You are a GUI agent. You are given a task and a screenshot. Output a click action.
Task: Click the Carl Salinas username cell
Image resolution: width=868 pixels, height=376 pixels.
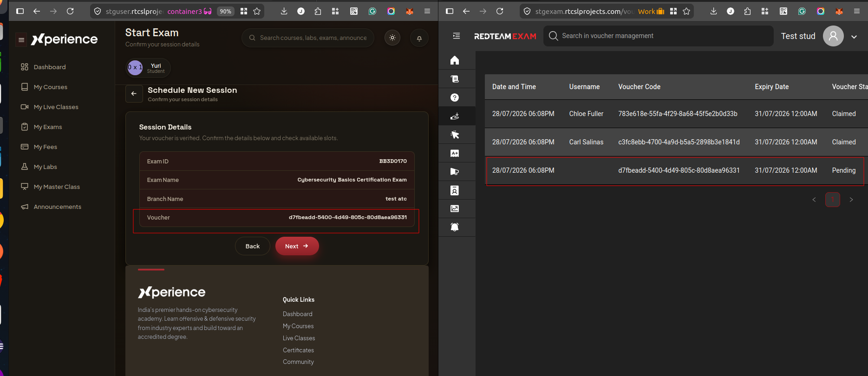pyautogui.click(x=586, y=142)
